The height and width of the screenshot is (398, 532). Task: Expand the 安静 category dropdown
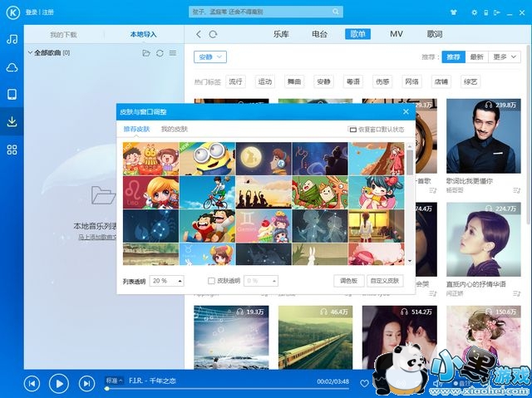[x=209, y=57]
